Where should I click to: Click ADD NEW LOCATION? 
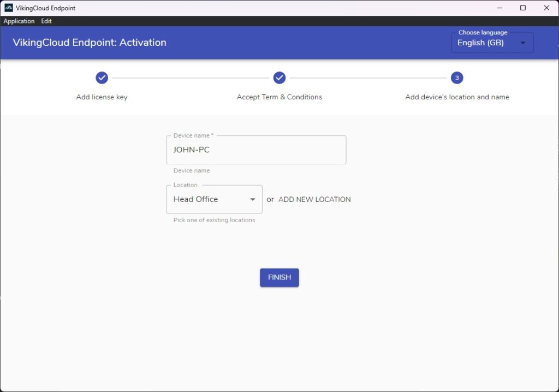(314, 199)
